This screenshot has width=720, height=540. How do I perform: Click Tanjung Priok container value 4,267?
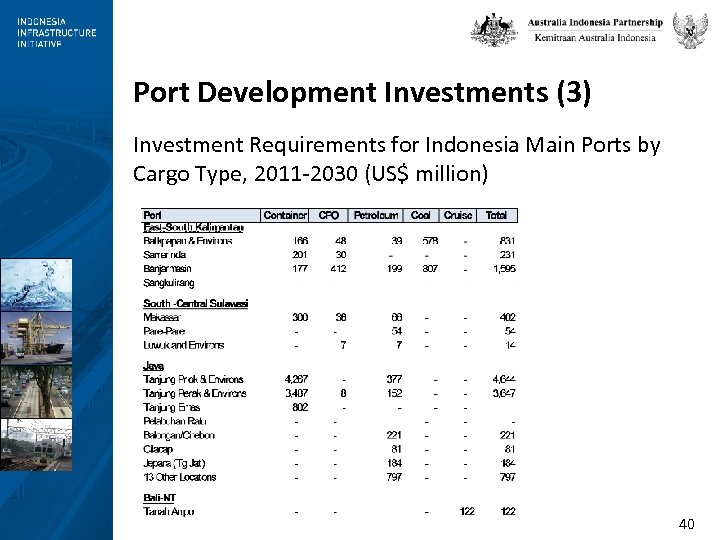(x=296, y=380)
